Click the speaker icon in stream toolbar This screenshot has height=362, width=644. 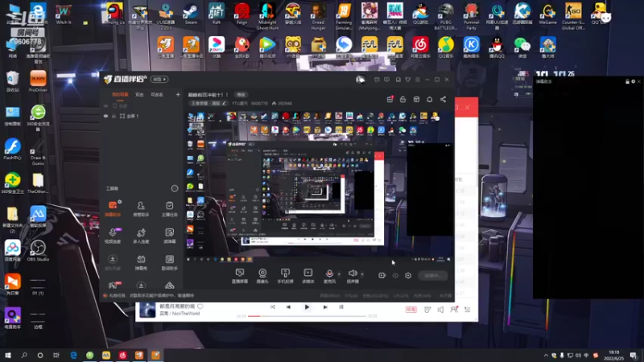353,274
